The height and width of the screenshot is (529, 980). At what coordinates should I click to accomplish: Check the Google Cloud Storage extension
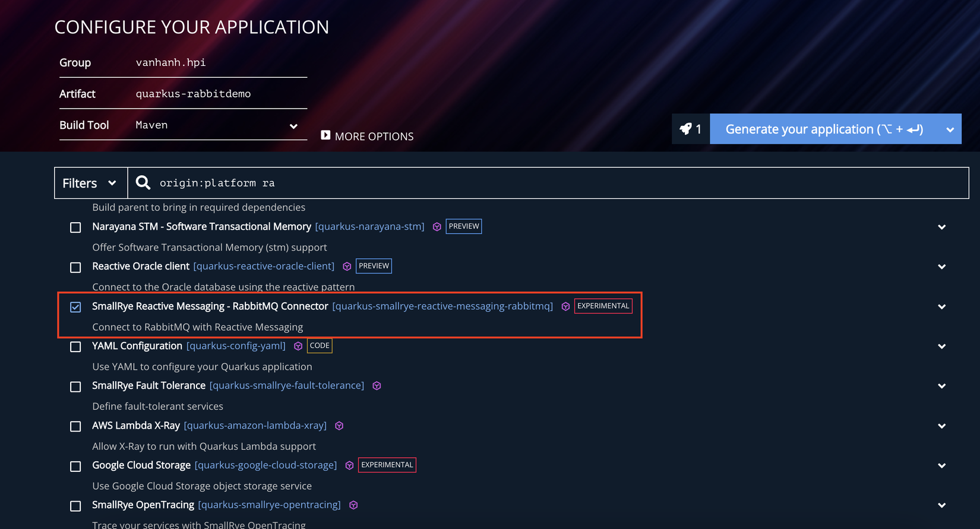point(75,466)
